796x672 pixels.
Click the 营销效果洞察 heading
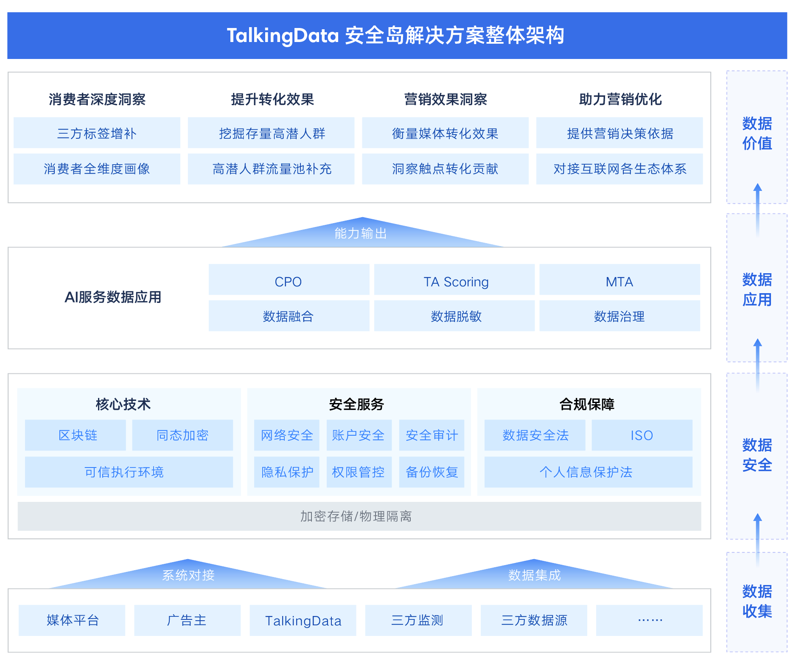(446, 99)
